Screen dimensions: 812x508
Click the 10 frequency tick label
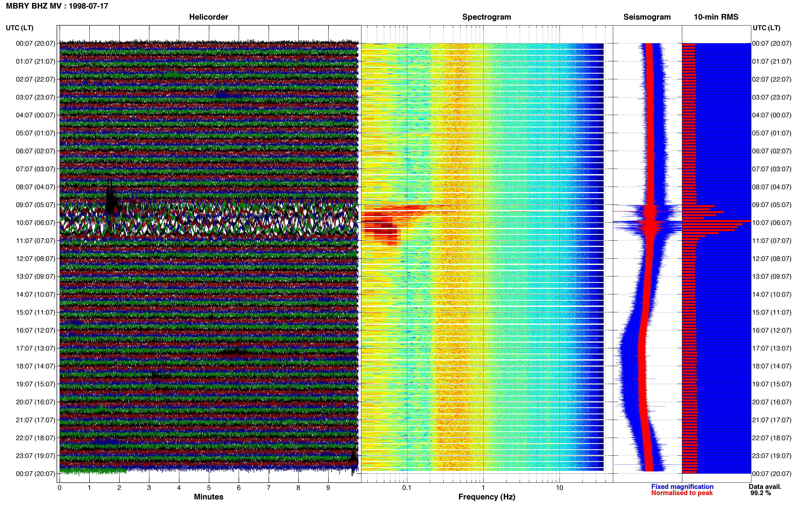pyautogui.click(x=559, y=488)
